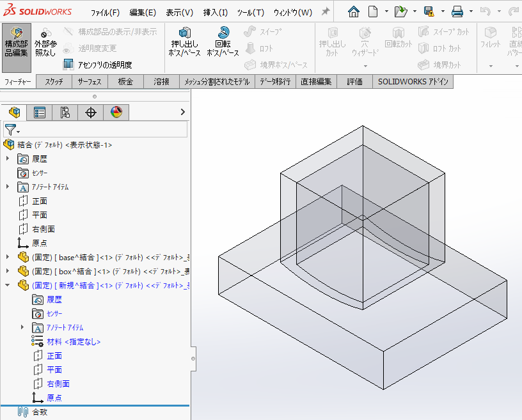Open PropertyManager tab icon
This screenshot has height=420, width=522.
pos(39,113)
